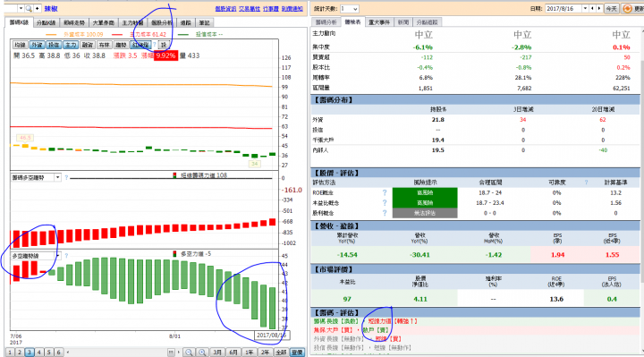Switch to the 新聞 tab
The image size is (644, 357).
pyautogui.click(x=403, y=22)
